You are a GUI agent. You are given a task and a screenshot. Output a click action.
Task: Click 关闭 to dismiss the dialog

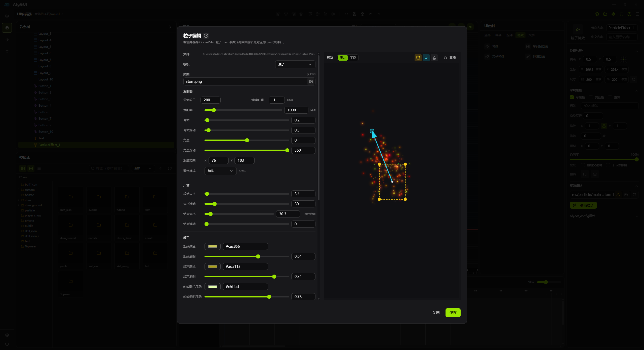point(436,313)
